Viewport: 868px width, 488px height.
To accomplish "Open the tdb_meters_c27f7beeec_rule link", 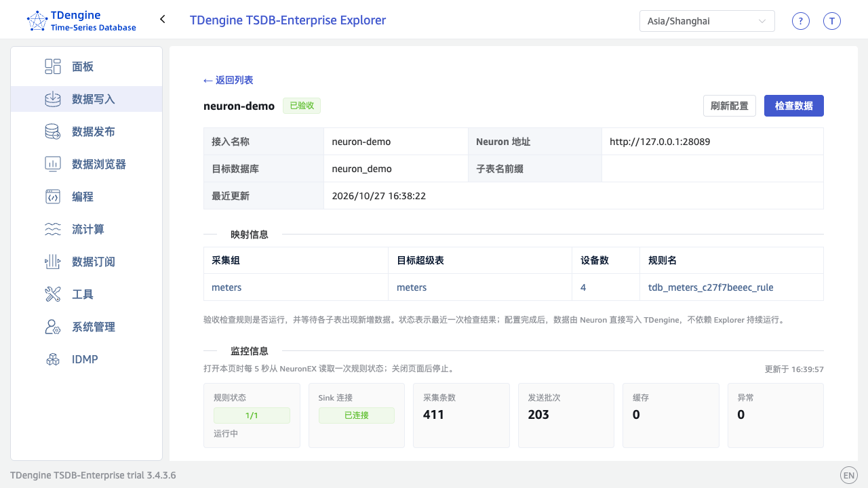I will click(711, 287).
